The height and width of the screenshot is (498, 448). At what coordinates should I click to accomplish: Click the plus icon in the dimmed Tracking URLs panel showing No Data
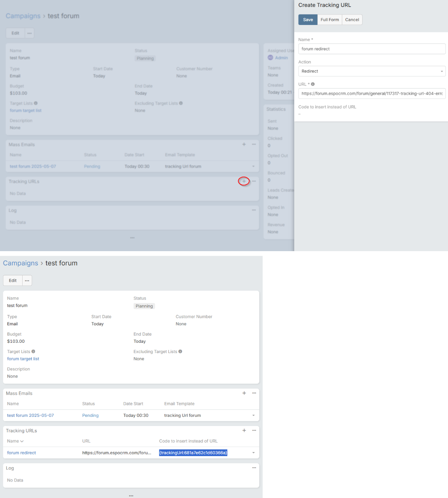(x=244, y=181)
